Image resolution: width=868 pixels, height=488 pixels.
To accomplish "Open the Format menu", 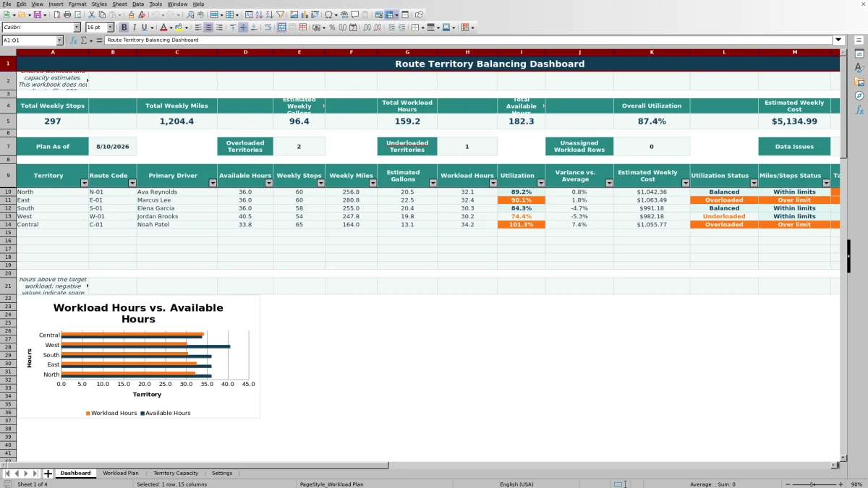I will (x=77, y=4).
